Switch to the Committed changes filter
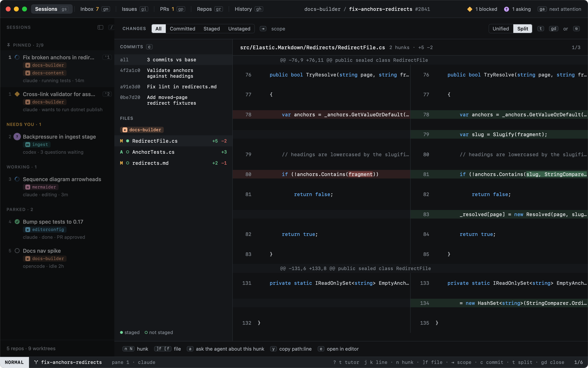Viewport: 588px width, 368px height. pyautogui.click(x=182, y=29)
